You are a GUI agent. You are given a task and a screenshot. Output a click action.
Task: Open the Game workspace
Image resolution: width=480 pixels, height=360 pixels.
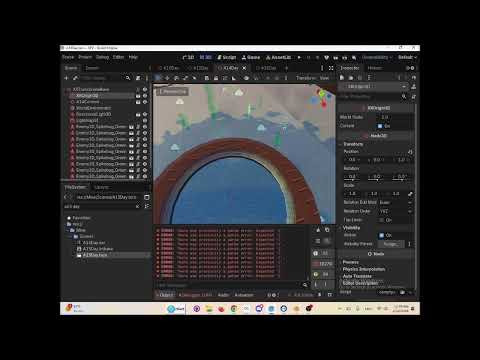click(251, 57)
